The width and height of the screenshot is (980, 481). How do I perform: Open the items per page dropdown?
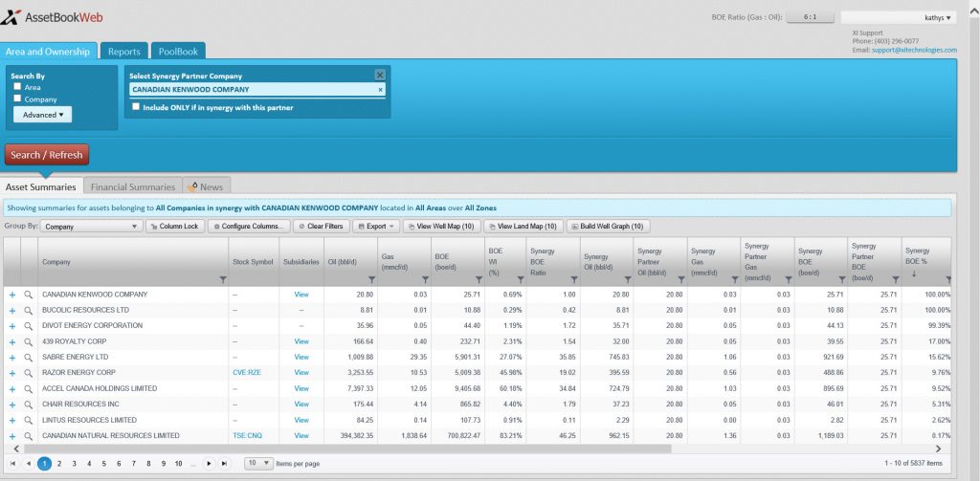[258, 464]
